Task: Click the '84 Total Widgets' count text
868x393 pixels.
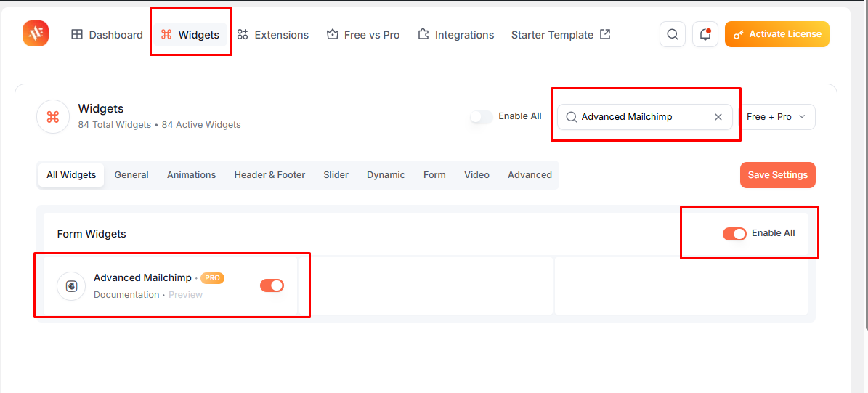Action: coord(115,125)
